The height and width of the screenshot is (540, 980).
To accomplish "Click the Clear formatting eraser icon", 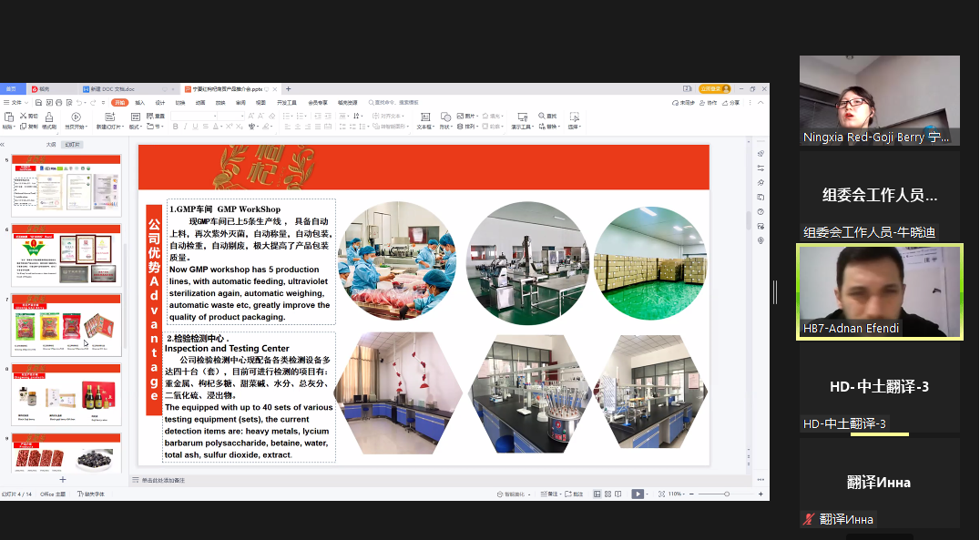I will pyautogui.click(x=272, y=116).
